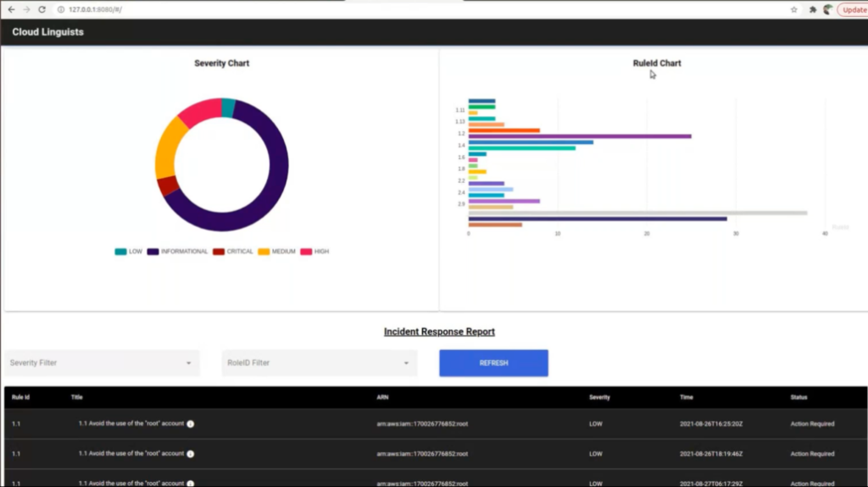Click the Time column header

point(687,397)
